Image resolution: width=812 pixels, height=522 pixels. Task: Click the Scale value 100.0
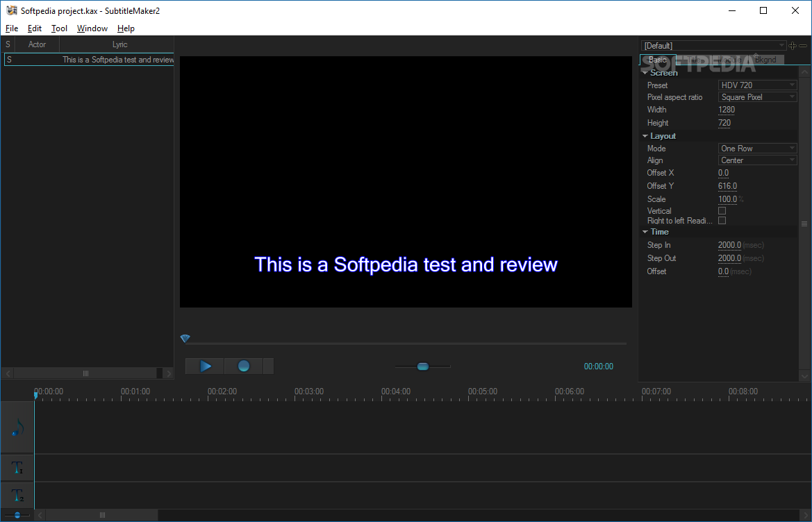(727, 199)
